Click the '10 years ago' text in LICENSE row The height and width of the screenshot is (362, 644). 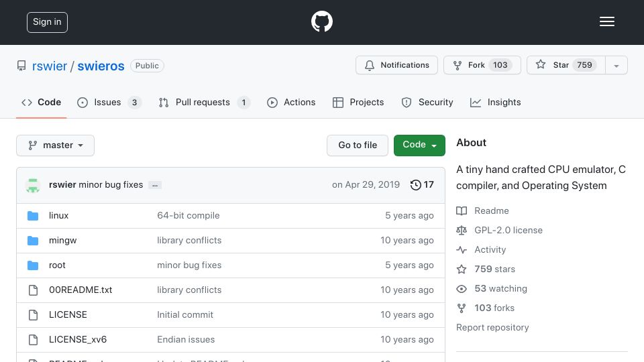407,314
